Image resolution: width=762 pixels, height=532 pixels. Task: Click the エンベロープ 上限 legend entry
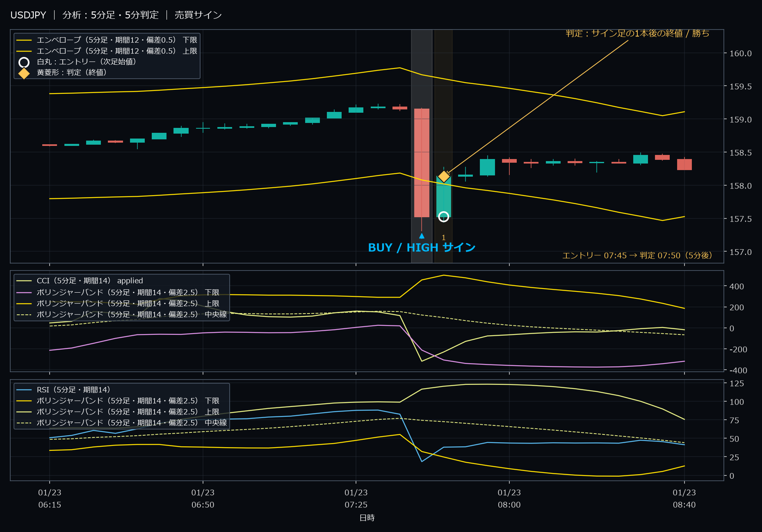[107, 51]
